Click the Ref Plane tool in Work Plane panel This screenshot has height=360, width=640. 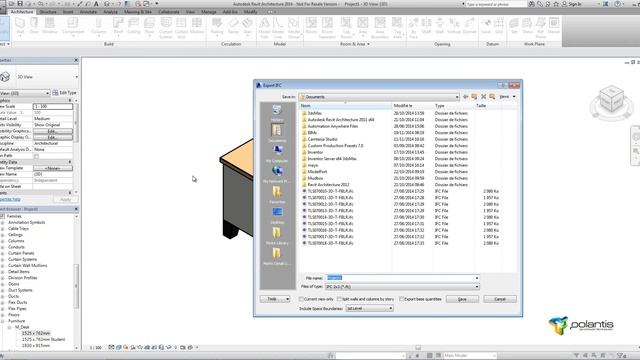click(x=541, y=28)
